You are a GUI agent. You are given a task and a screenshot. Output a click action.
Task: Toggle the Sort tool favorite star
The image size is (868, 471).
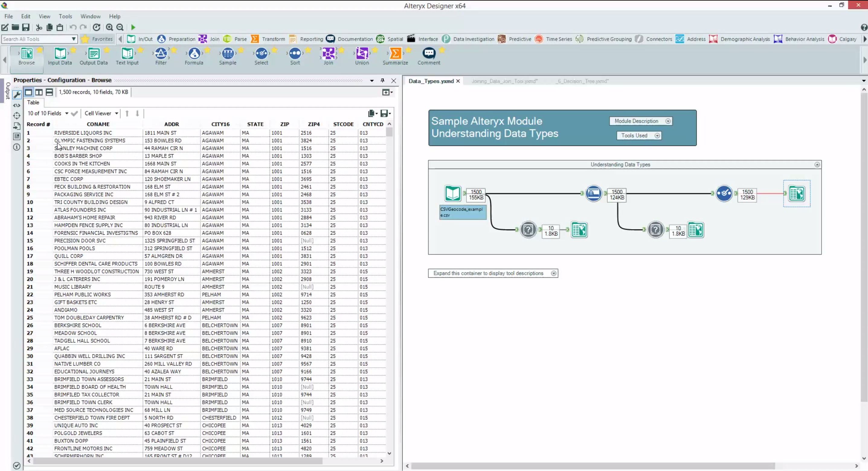point(308,50)
